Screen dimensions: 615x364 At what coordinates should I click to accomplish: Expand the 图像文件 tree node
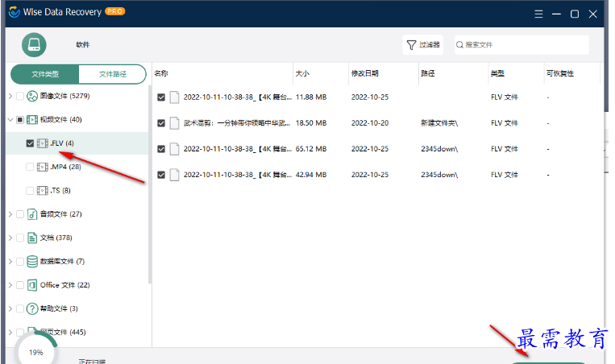[x=10, y=96]
